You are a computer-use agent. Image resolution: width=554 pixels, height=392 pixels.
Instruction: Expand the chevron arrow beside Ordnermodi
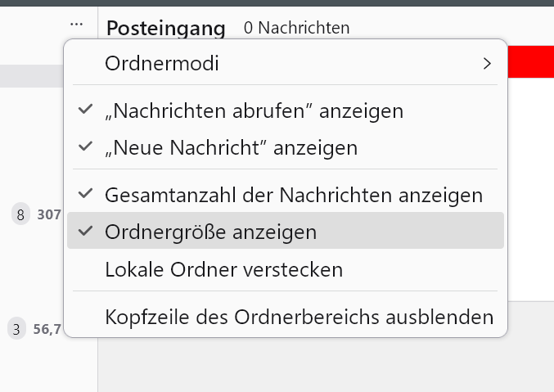487,63
